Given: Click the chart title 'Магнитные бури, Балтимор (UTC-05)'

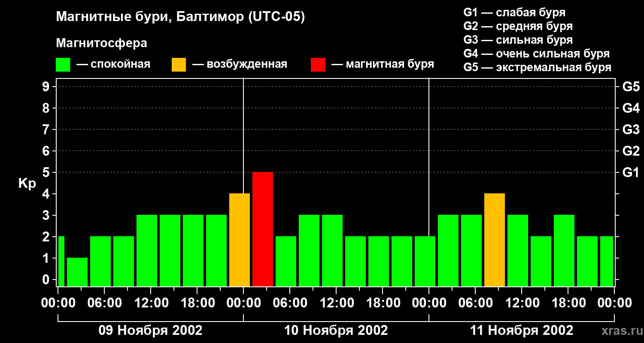Looking at the screenshot, I should pyautogui.click(x=180, y=17).
